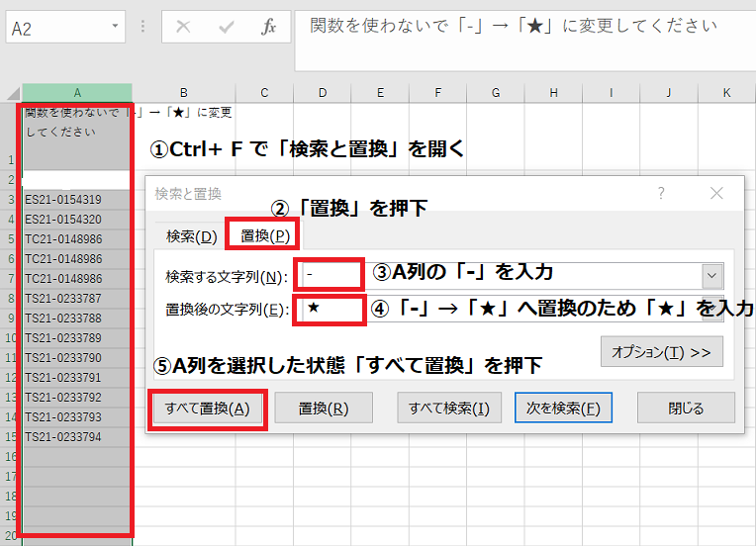The width and height of the screenshot is (756, 546).
Task: Select the empty active cell A2
Action: (x=77, y=180)
